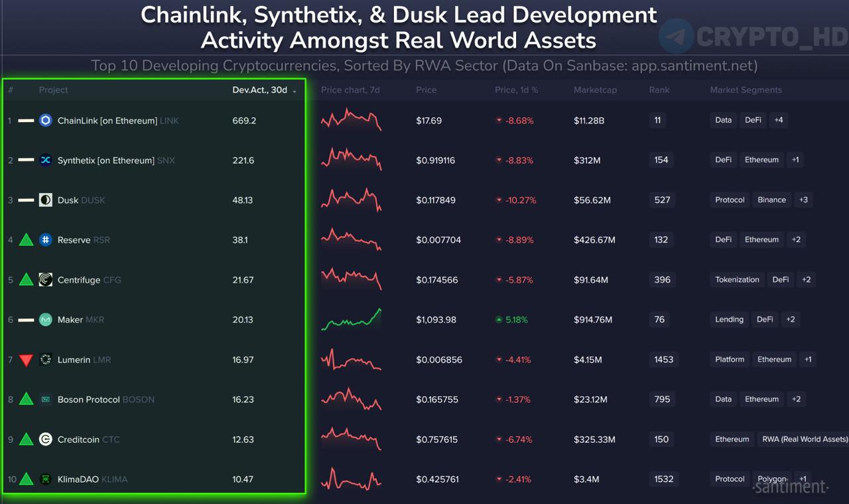
Task: Click the green up arrow for Creditcoin
Action: [26, 438]
